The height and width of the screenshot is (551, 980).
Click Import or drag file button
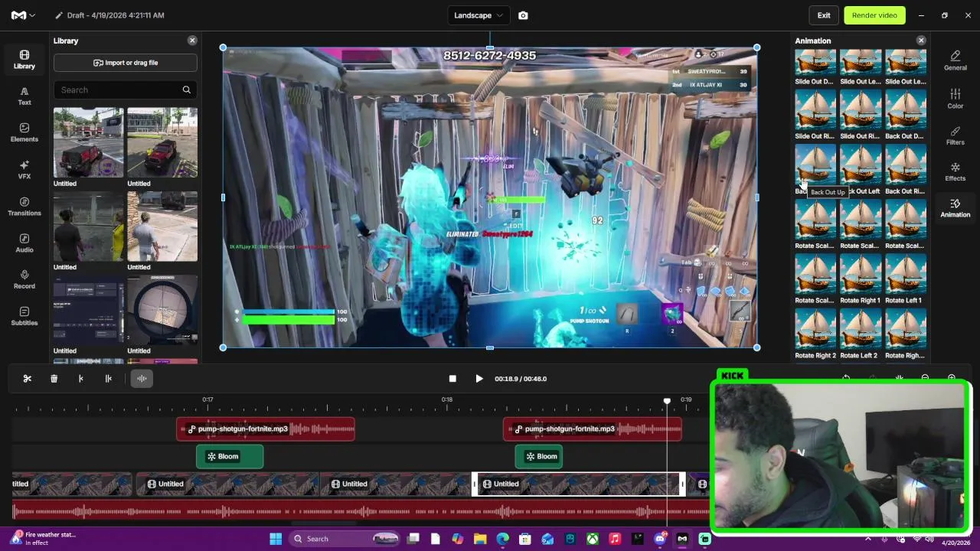click(x=126, y=63)
